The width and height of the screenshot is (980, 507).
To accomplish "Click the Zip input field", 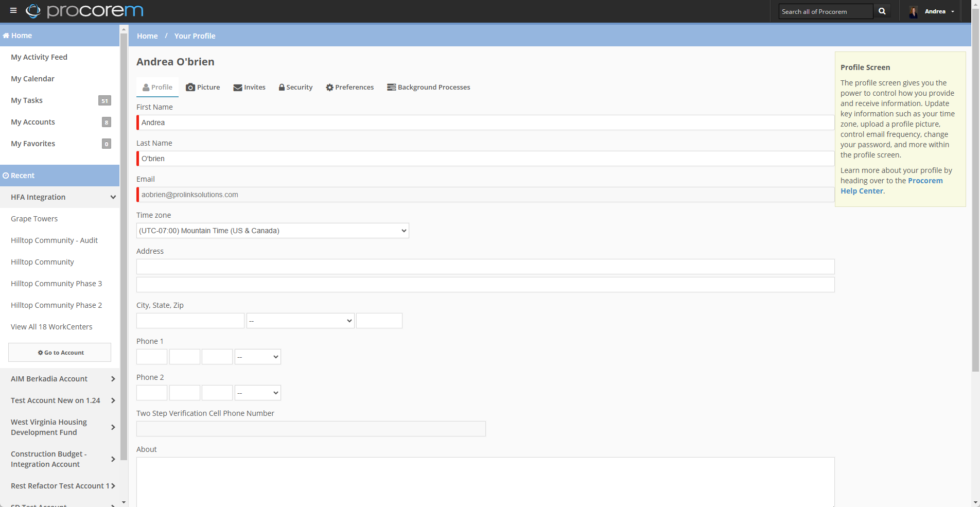I will coord(379,321).
